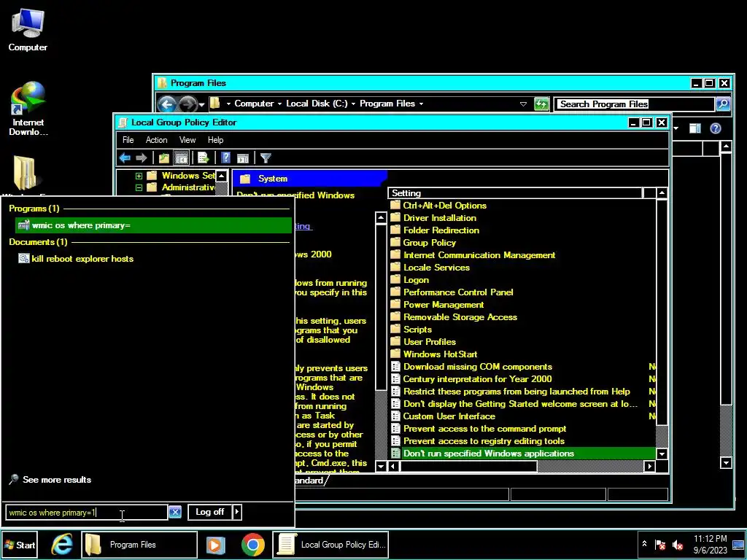Click the Up one level folder icon
Image resolution: width=747 pixels, height=560 pixels.
(164, 157)
